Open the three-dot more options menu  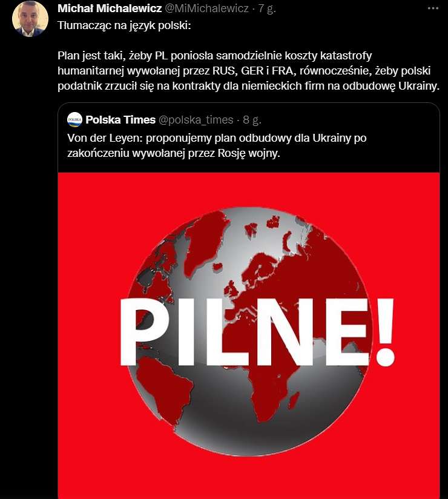click(433, 8)
